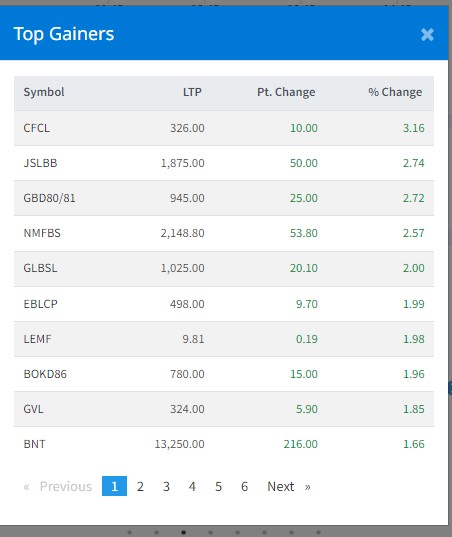Click the Next page link
This screenshot has height=537, width=452.
click(x=280, y=486)
